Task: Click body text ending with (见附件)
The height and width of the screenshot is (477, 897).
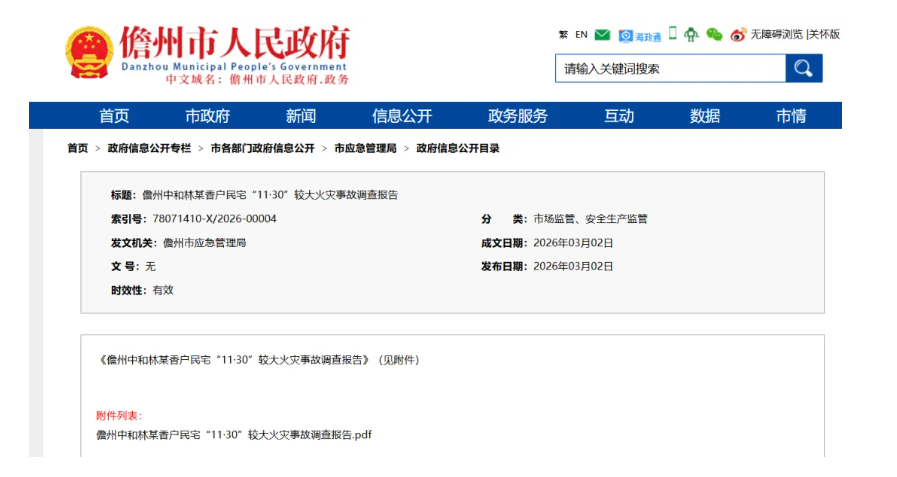Action: click(260, 360)
